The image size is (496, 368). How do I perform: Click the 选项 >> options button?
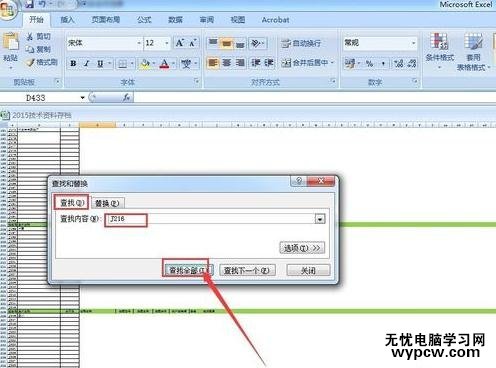[302, 248]
